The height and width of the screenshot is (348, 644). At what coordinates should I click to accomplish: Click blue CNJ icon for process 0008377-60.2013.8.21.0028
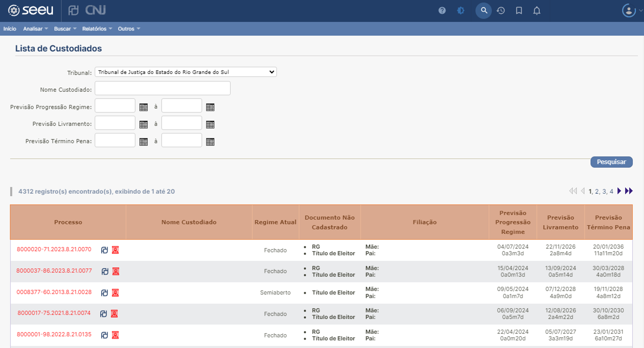pos(105,293)
